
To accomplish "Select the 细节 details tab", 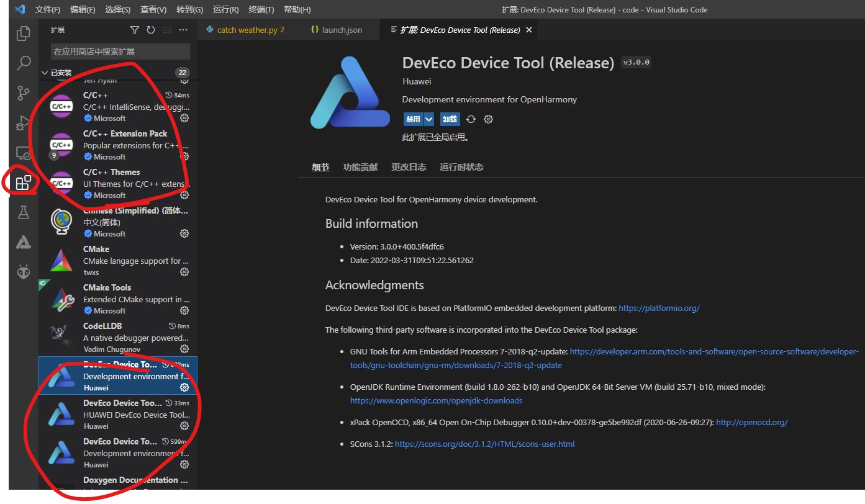I will point(320,167).
